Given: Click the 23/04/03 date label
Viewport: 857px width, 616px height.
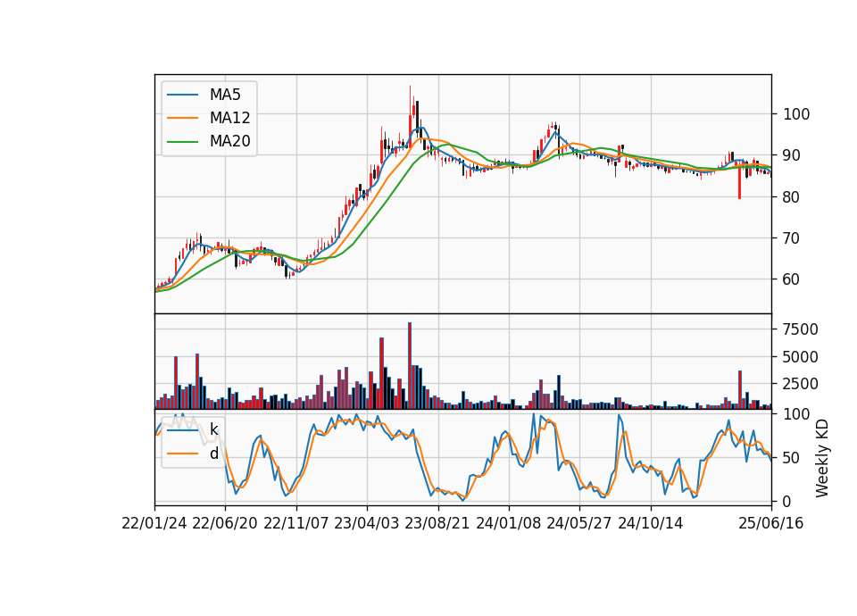Looking at the screenshot, I should click(367, 523).
